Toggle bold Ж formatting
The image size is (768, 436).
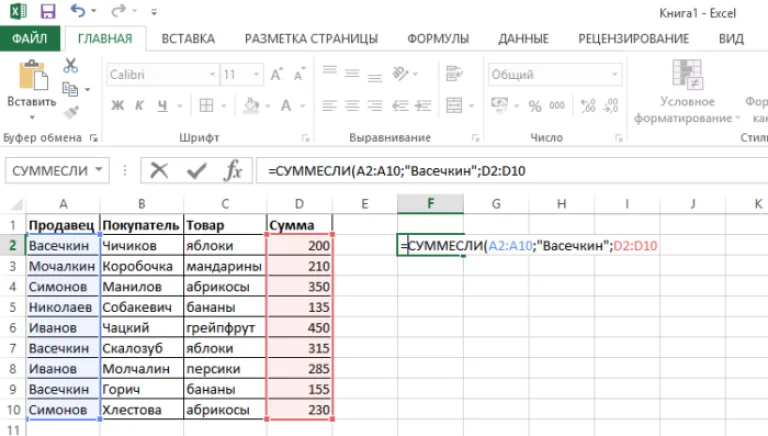pyautogui.click(x=118, y=105)
